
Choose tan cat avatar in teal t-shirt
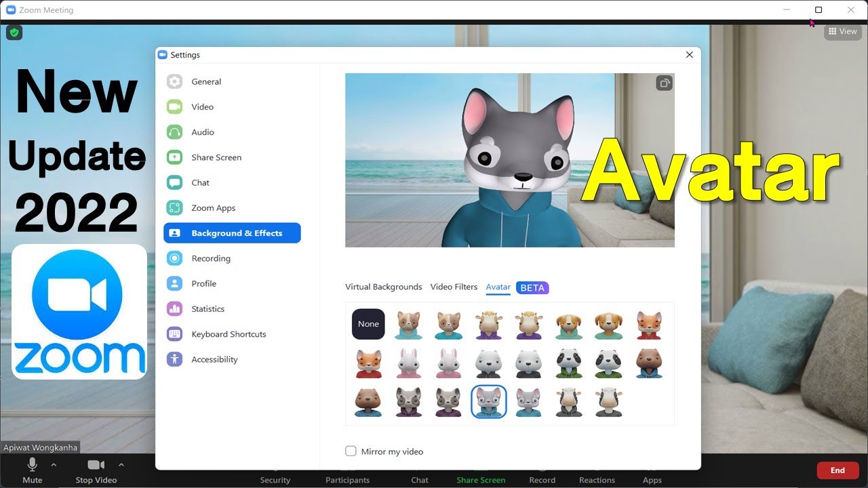(x=448, y=325)
